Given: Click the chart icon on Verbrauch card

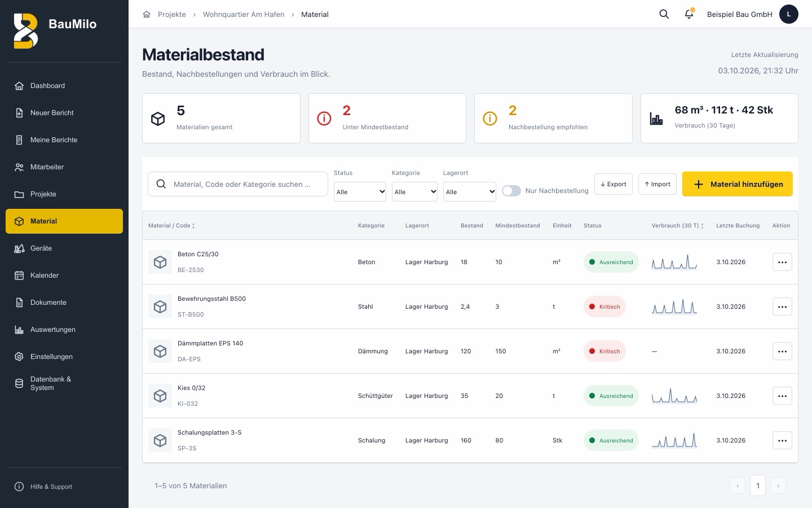Looking at the screenshot, I should 656,119.
